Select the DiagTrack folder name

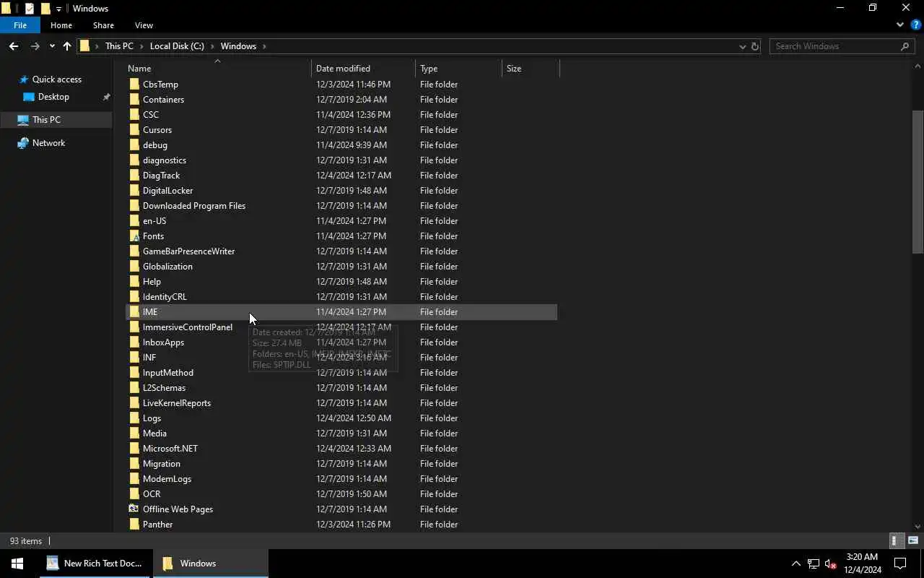[x=161, y=176]
